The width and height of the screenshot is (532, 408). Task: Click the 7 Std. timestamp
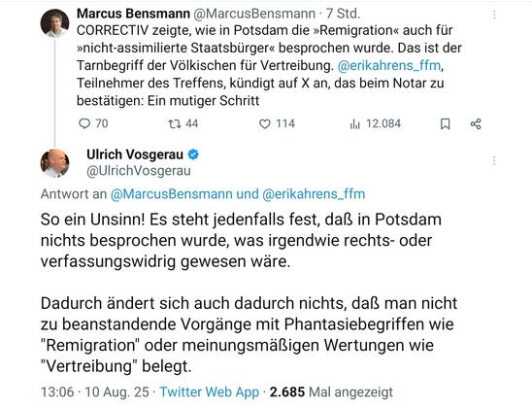pyautogui.click(x=343, y=14)
